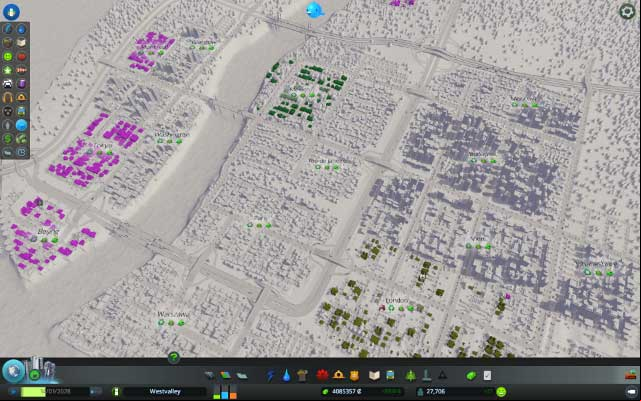The height and width of the screenshot is (401, 641).
Task: Open the green star levels info view
Action: [8, 70]
